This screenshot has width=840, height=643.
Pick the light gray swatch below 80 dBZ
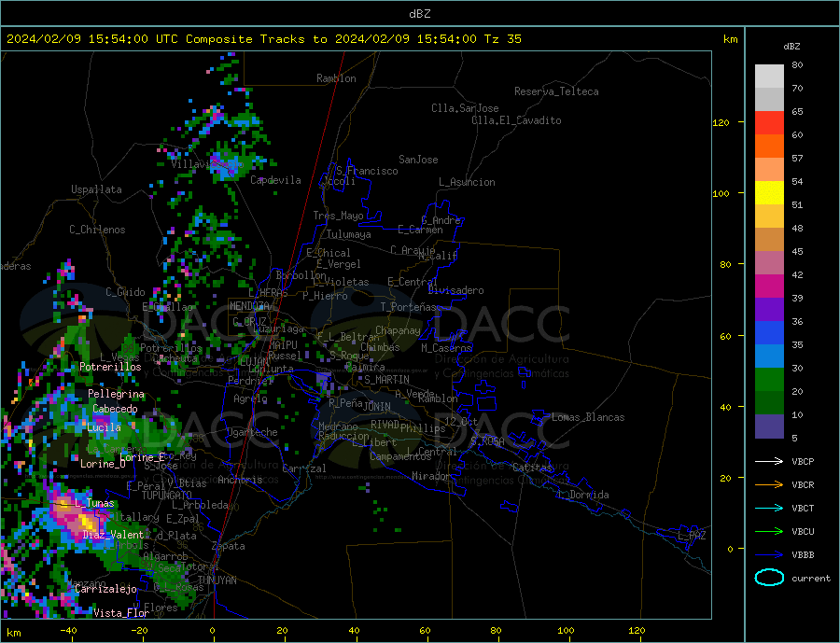click(769, 77)
